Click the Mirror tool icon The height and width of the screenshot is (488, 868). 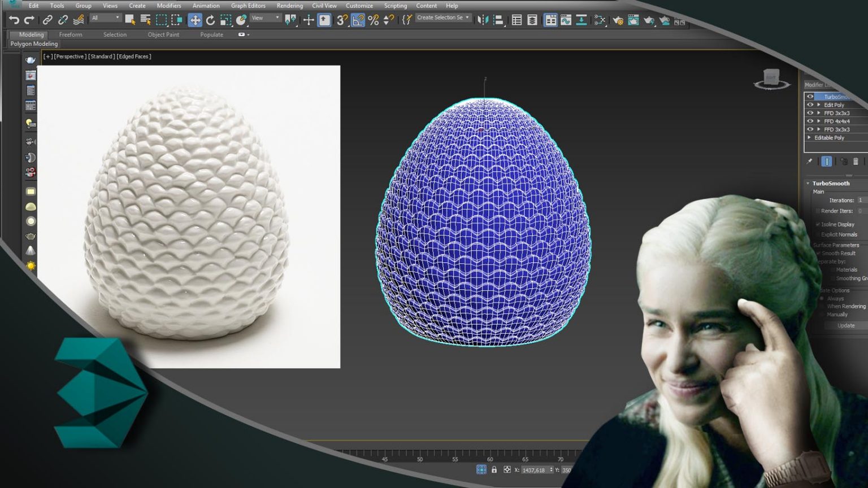483,20
